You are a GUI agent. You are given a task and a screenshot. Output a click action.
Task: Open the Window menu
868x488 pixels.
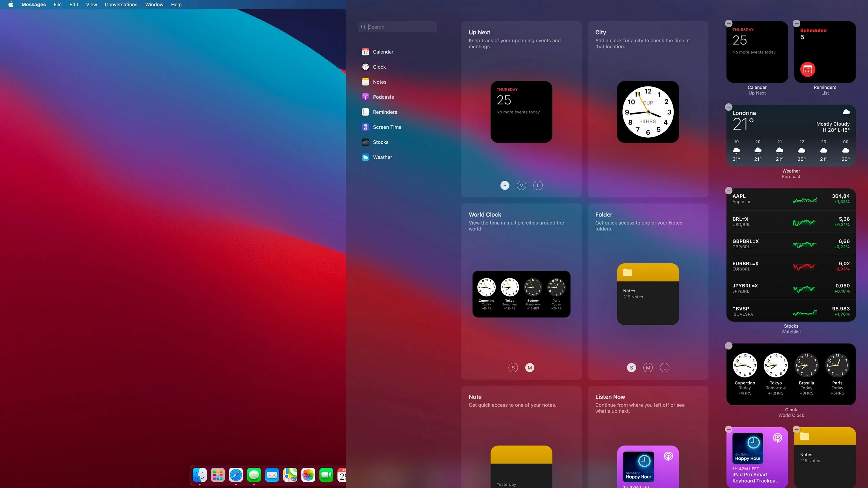click(x=154, y=5)
